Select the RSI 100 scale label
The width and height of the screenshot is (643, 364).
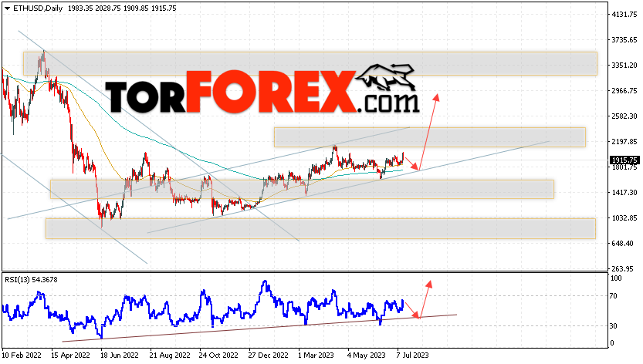click(616, 278)
